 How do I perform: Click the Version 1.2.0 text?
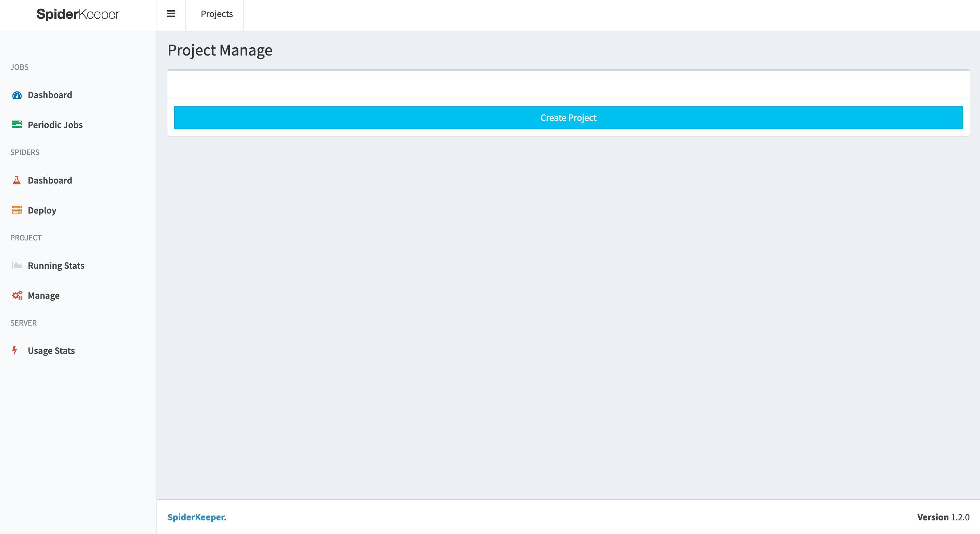click(x=943, y=517)
